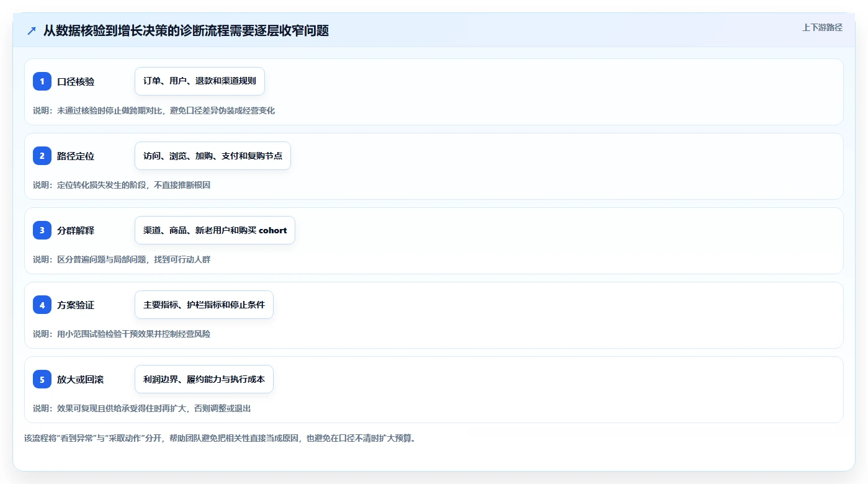
Task: Click the title 从数据核验到增长决策的诊断流程需要逐层收窄问题
Action: (186, 30)
